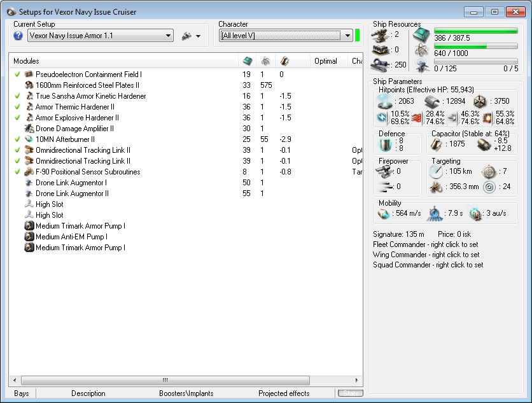
Task: Click the powergrid usage progress bar
Action: coord(475,46)
